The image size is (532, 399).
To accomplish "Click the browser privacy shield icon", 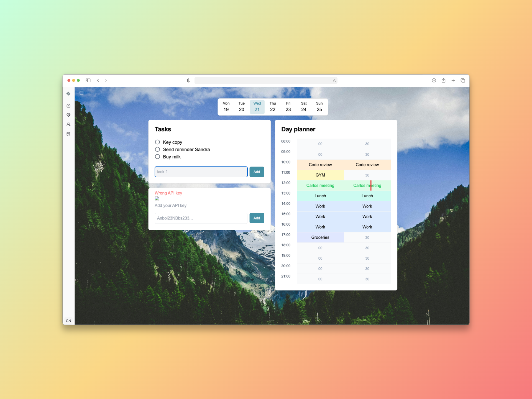I will tap(188, 80).
